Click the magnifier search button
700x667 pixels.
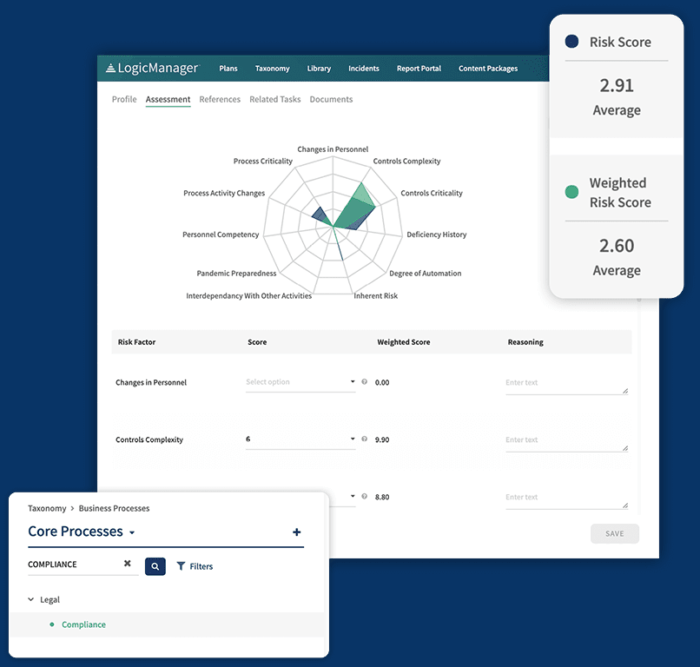tap(155, 566)
